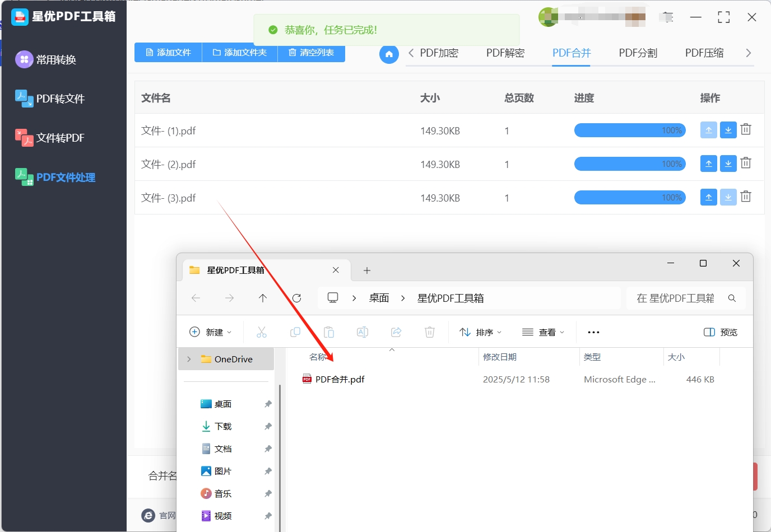
Task: Click 桌面 in the address breadcrumb
Action: click(x=379, y=298)
